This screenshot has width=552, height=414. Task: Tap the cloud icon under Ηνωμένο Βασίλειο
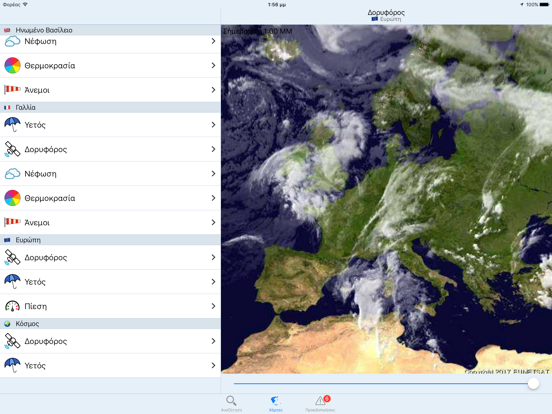[12, 42]
